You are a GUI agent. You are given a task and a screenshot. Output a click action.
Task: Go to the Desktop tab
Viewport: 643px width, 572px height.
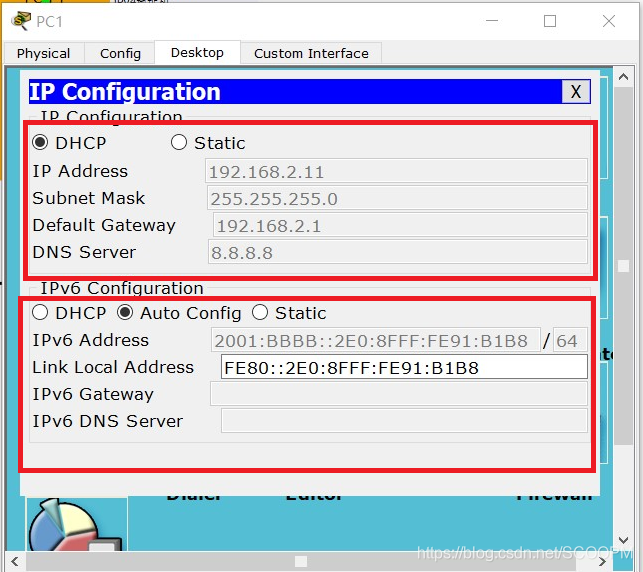click(x=197, y=52)
